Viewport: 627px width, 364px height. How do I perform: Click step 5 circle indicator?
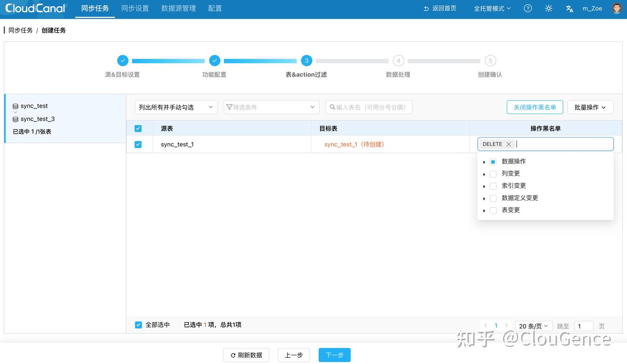coord(490,61)
